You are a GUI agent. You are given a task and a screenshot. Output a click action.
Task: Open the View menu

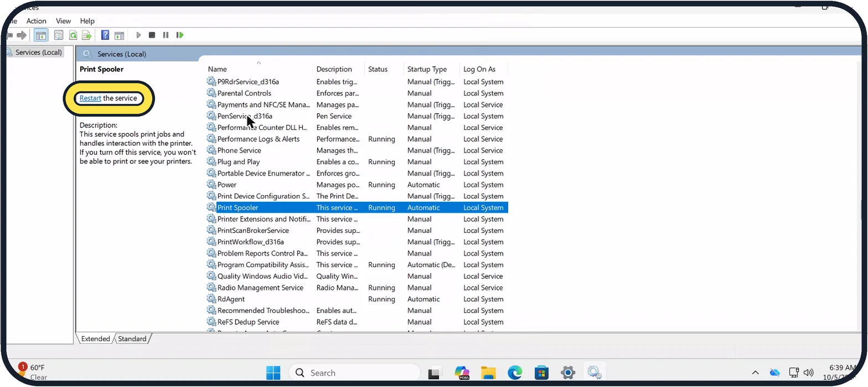point(64,21)
